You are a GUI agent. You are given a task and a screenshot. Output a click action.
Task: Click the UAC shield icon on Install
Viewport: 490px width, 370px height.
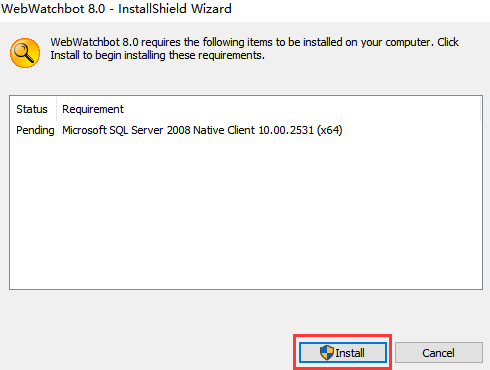click(327, 352)
